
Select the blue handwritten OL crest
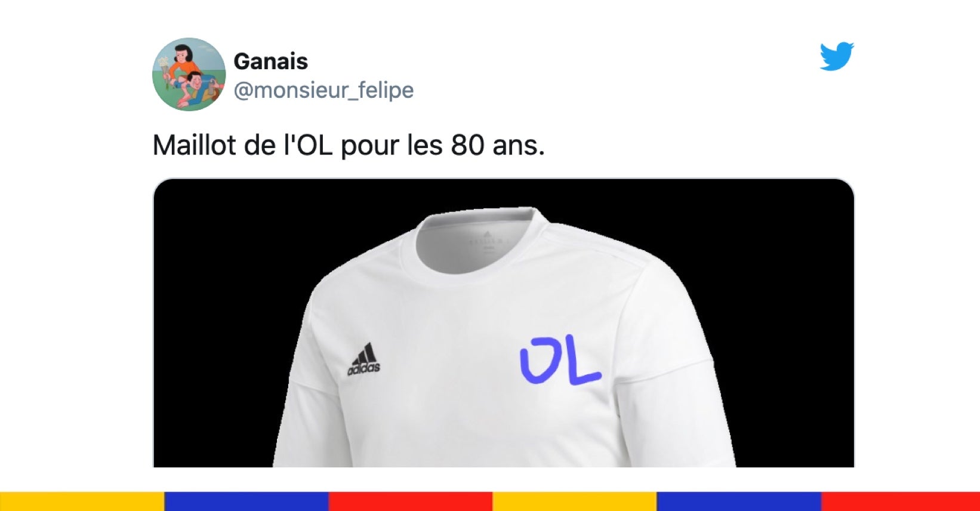click(560, 361)
